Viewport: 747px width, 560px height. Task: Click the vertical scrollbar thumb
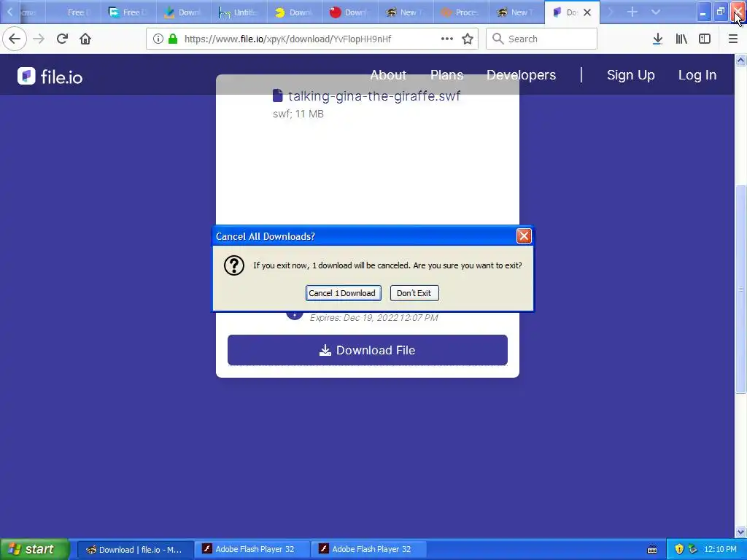click(x=740, y=289)
